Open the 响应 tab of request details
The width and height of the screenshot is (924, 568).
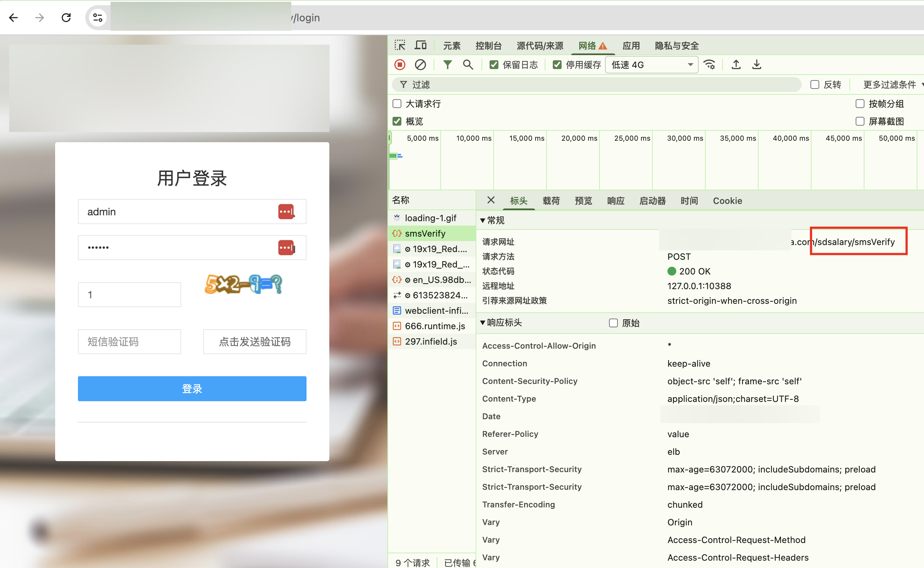pyautogui.click(x=616, y=201)
